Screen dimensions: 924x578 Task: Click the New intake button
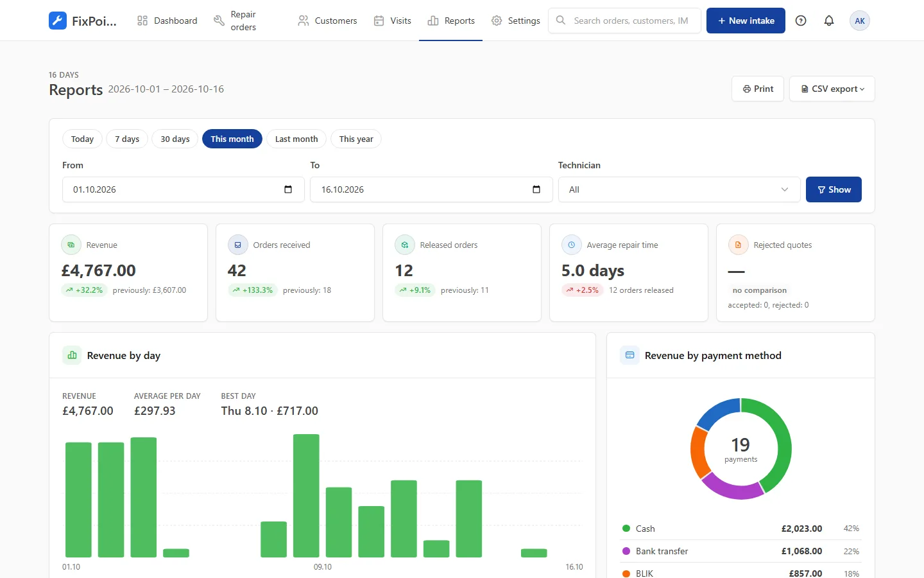(x=746, y=21)
